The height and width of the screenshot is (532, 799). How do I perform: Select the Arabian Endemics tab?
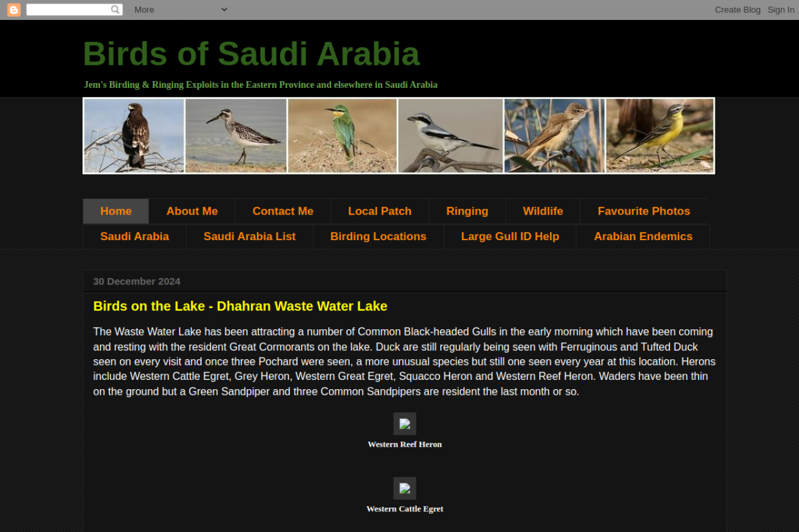click(644, 236)
